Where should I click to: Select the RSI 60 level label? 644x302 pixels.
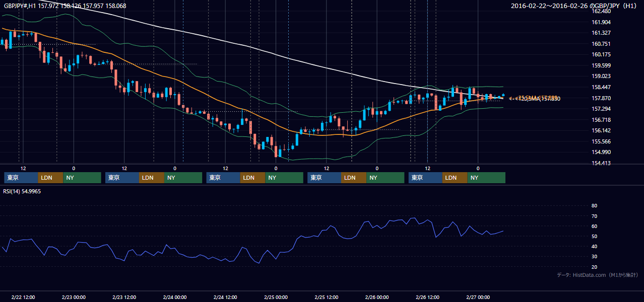pyautogui.click(x=594, y=226)
